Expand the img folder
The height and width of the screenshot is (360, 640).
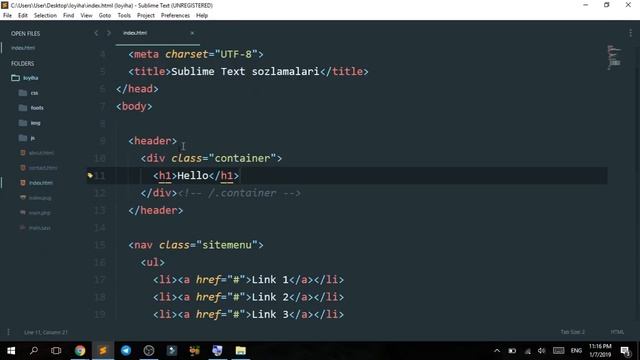click(x=29, y=123)
